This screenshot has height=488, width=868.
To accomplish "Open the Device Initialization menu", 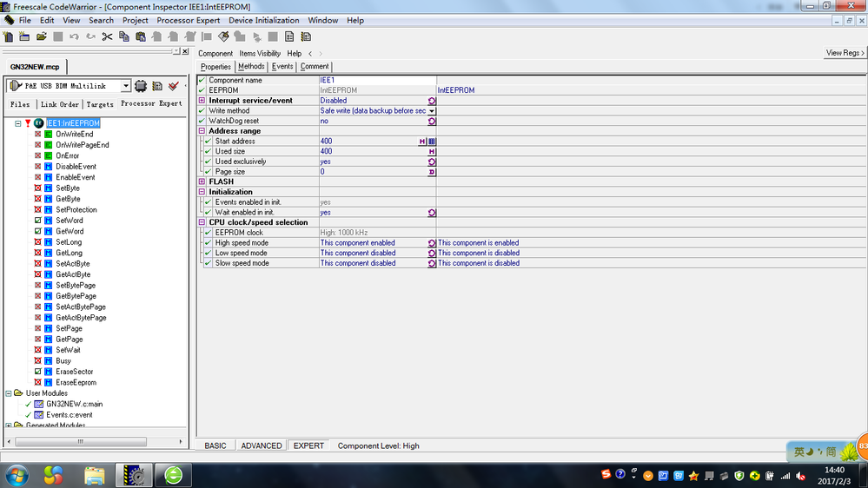I will (x=263, y=21).
